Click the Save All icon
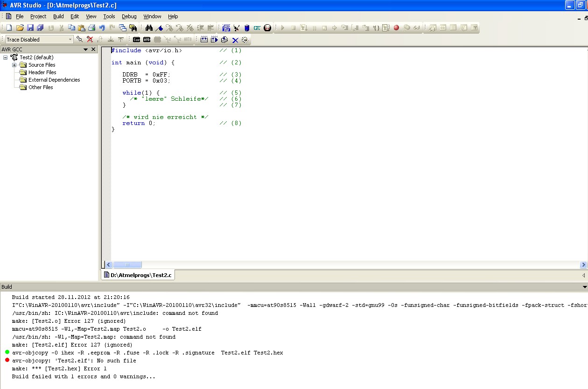This screenshot has height=389, width=588. [x=40, y=28]
